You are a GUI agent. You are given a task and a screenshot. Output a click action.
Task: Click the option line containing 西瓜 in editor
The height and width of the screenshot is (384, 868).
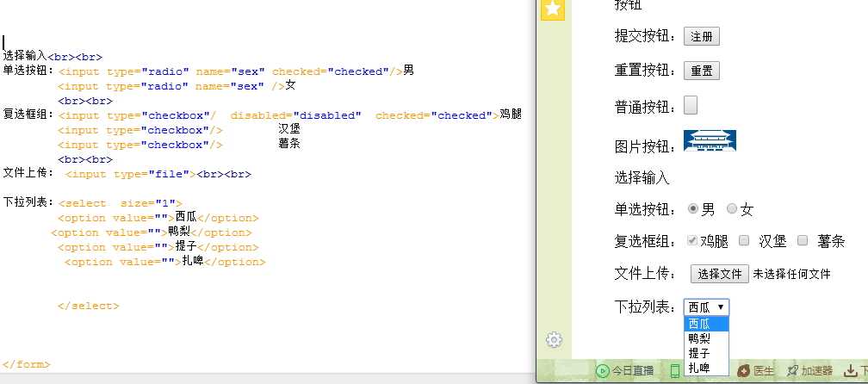(x=158, y=218)
